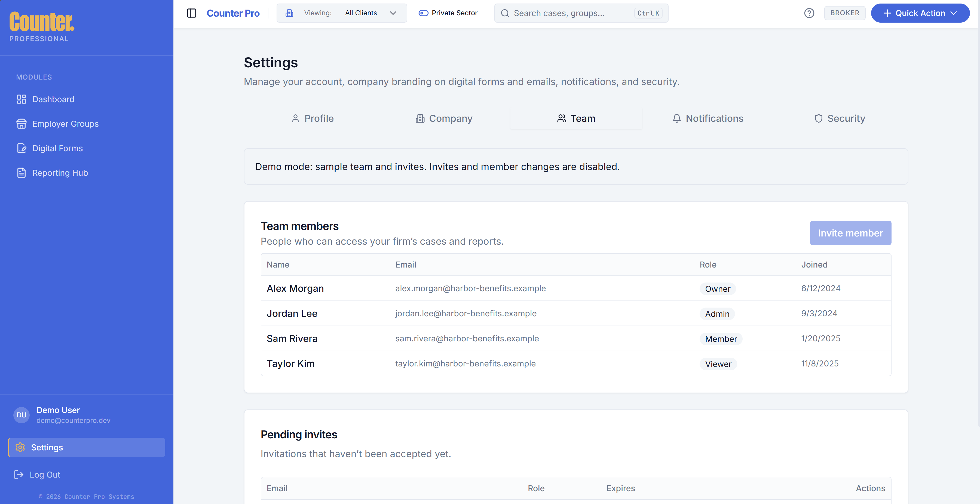Click the Dashboard grid icon

point(21,99)
